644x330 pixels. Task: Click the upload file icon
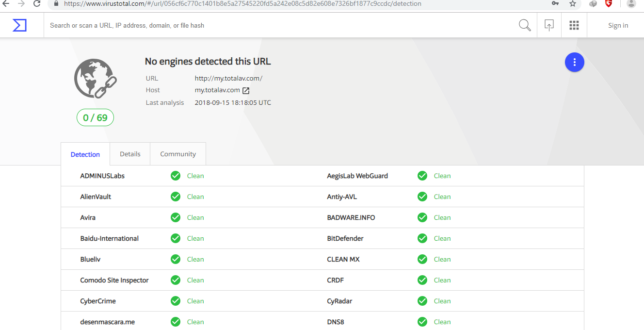(x=549, y=25)
